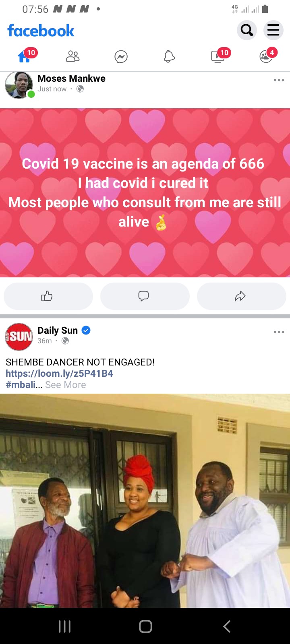Comment on Moses Mankwe's post
This screenshot has height=644, width=290.
click(145, 296)
